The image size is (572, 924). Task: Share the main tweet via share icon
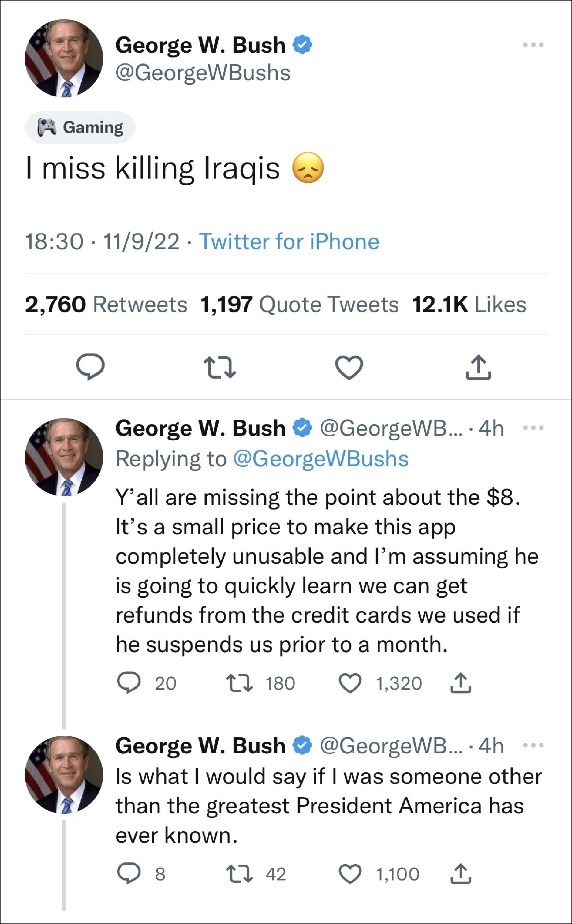(x=478, y=367)
